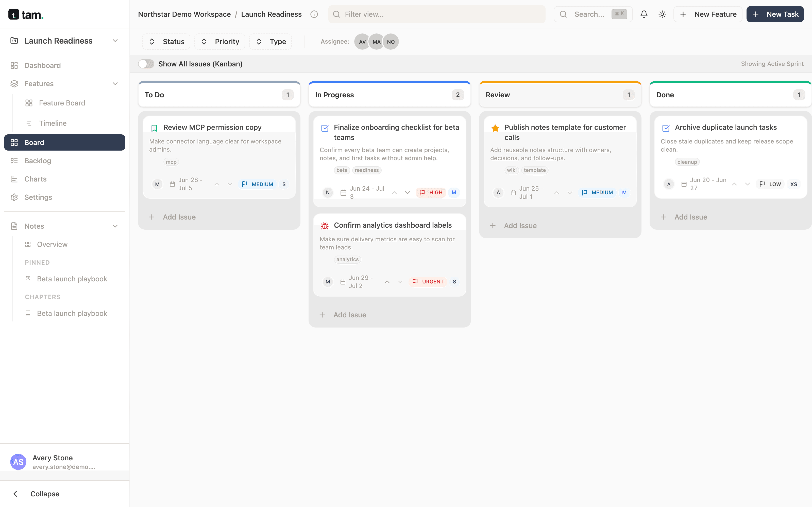This screenshot has width=812, height=507.
Task: Click the bookmark icon on Review MCP card
Action: (x=154, y=128)
